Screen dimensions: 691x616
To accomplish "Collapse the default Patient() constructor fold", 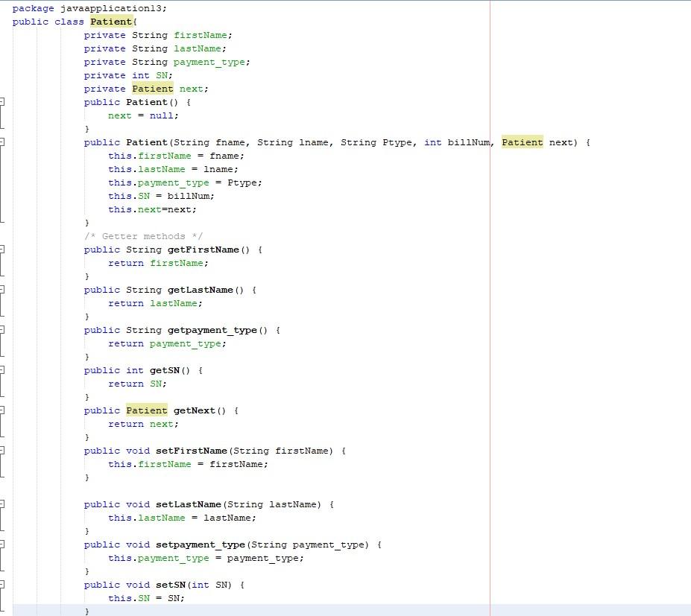I will (3, 102).
